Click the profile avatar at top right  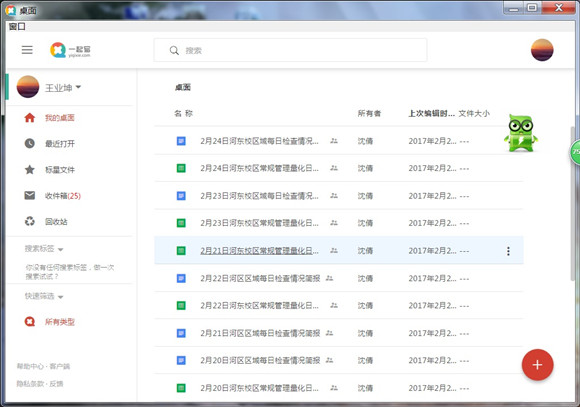[542, 50]
